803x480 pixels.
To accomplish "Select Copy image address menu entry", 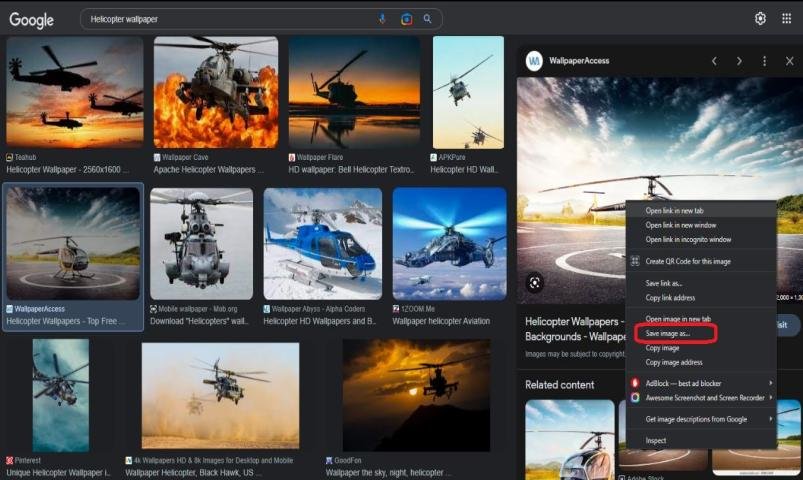I will point(673,362).
